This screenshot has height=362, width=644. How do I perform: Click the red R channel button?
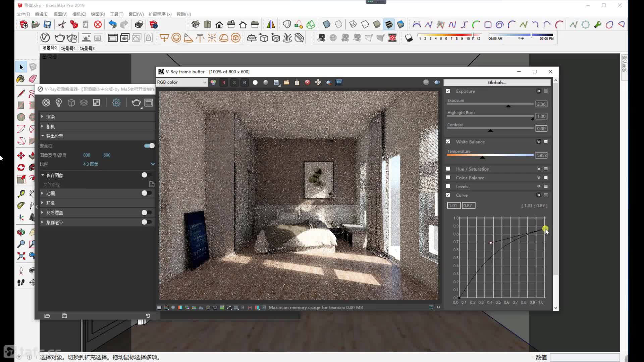(224, 82)
